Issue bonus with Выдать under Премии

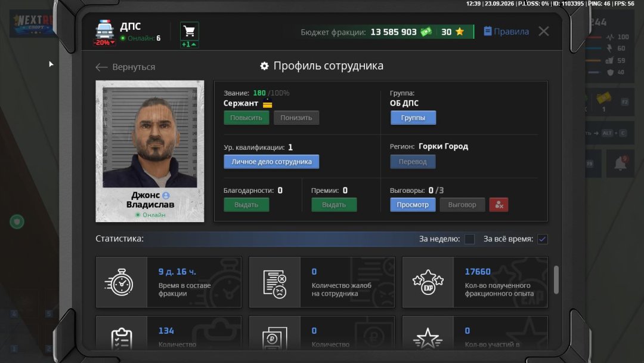click(x=334, y=205)
